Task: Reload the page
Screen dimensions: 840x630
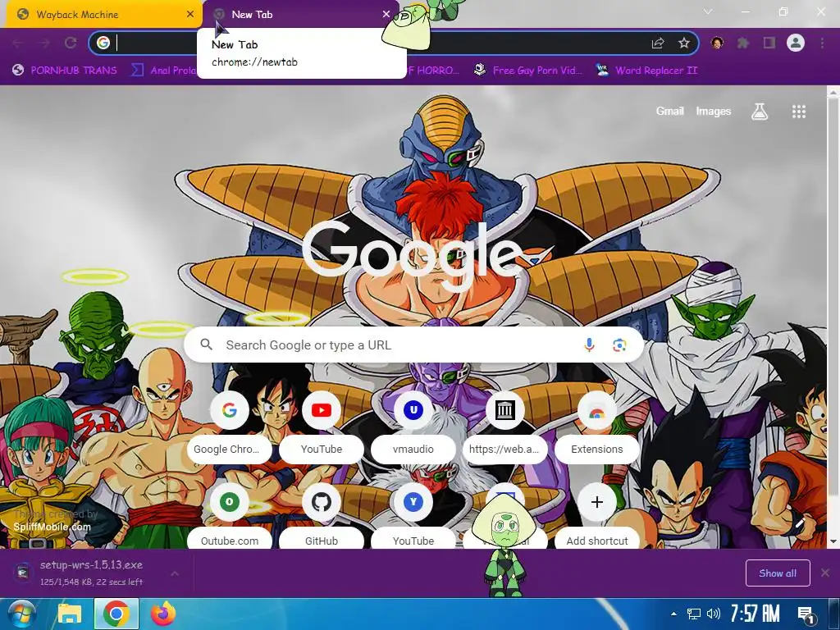Action: pyautogui.click(x=71, y=43)
